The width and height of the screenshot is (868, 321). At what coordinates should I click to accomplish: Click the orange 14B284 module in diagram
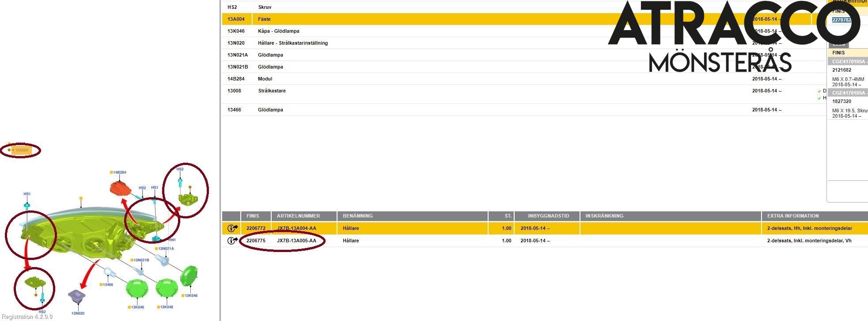pos(120,188)
